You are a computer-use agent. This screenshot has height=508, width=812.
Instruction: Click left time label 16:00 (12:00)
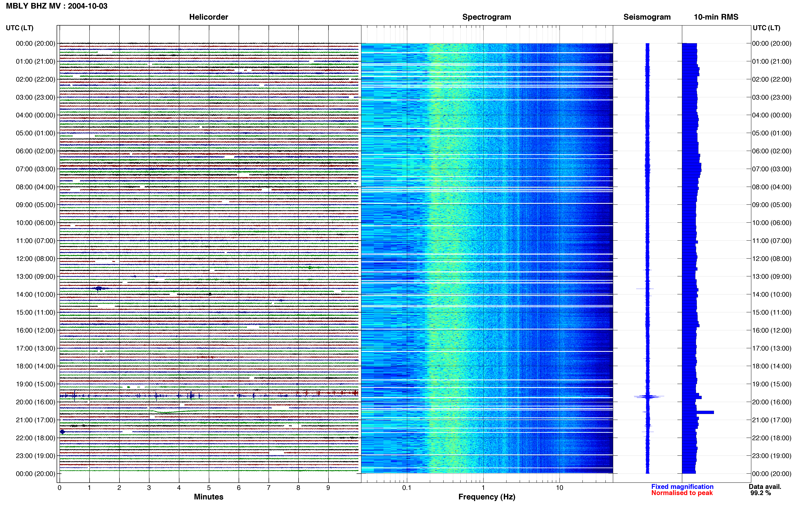pos(36,330)
